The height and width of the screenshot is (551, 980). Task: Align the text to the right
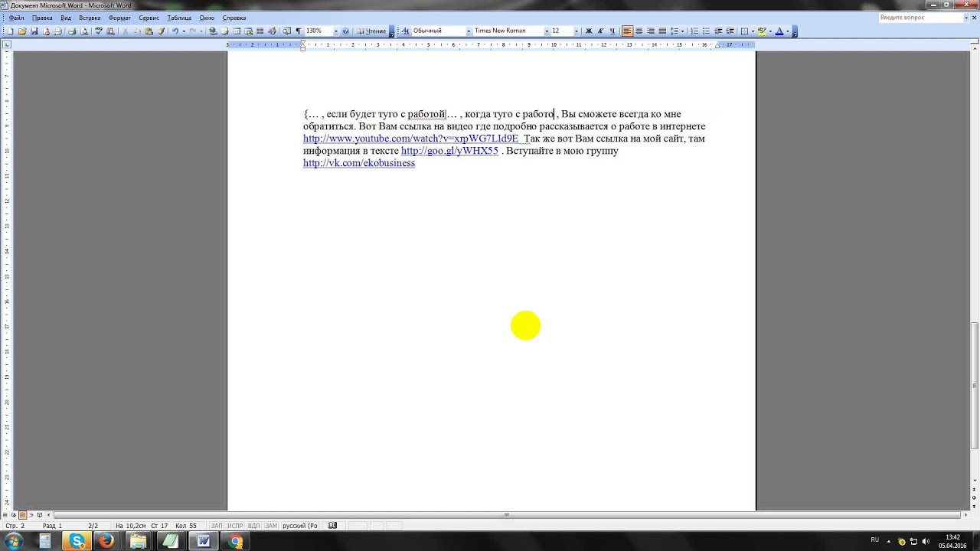tap(651, 31)
